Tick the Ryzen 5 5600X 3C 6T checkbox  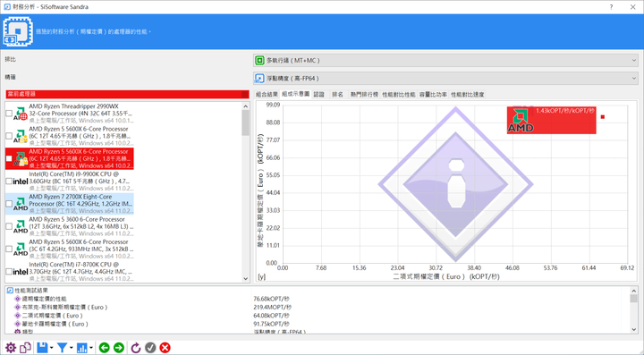(x=9, y=249)
